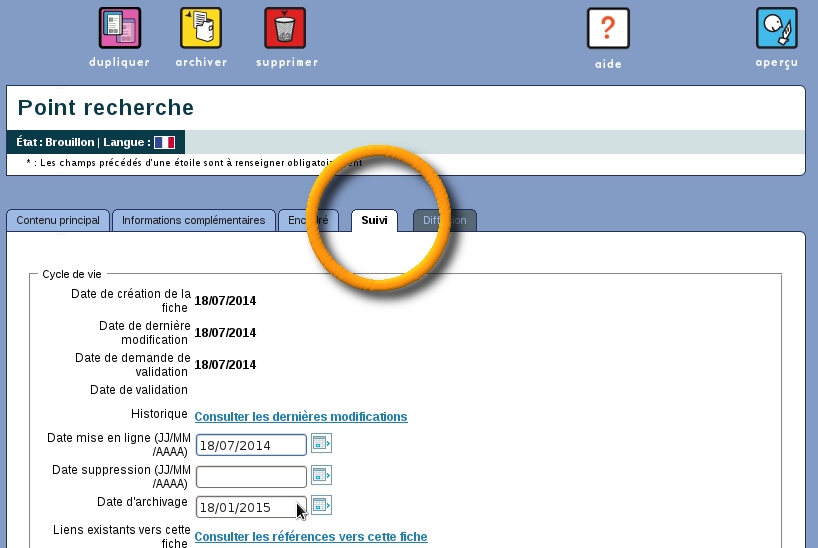Viewport: 818px width, 548px height.
Task: Go to the Diffusion tab
Action: click(x=445, y=221)
